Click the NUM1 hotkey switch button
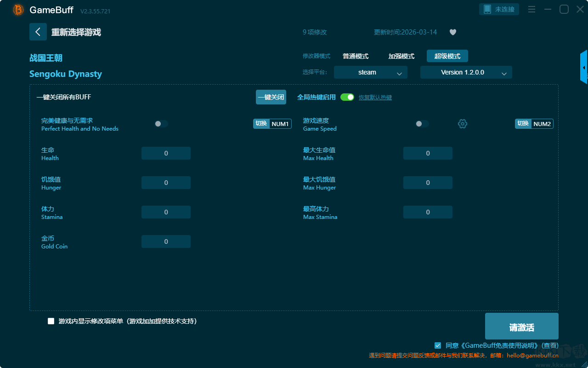 (272, 124)
